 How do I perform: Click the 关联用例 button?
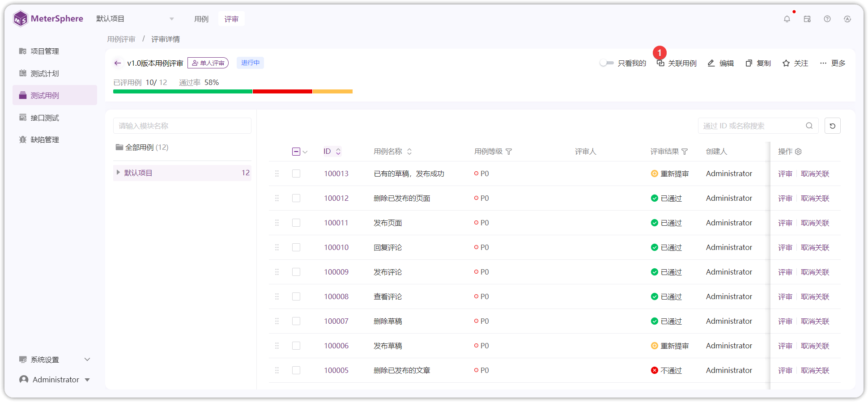[677, 63]
